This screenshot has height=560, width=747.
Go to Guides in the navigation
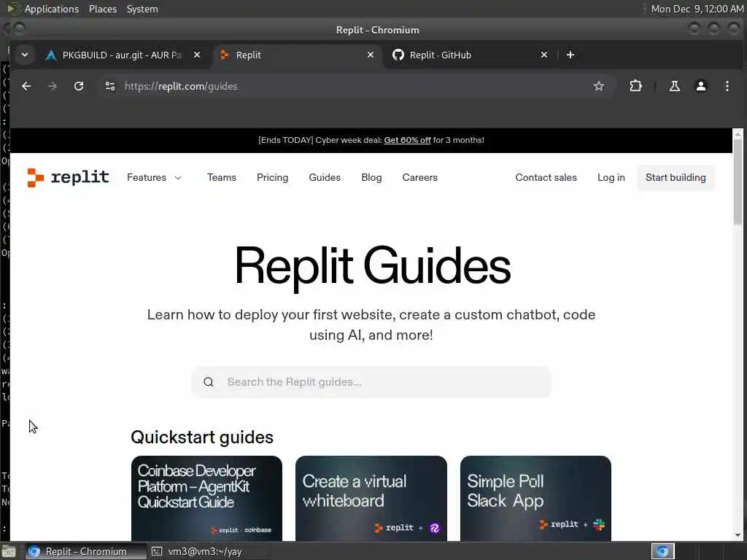click(x=325, y=178)
